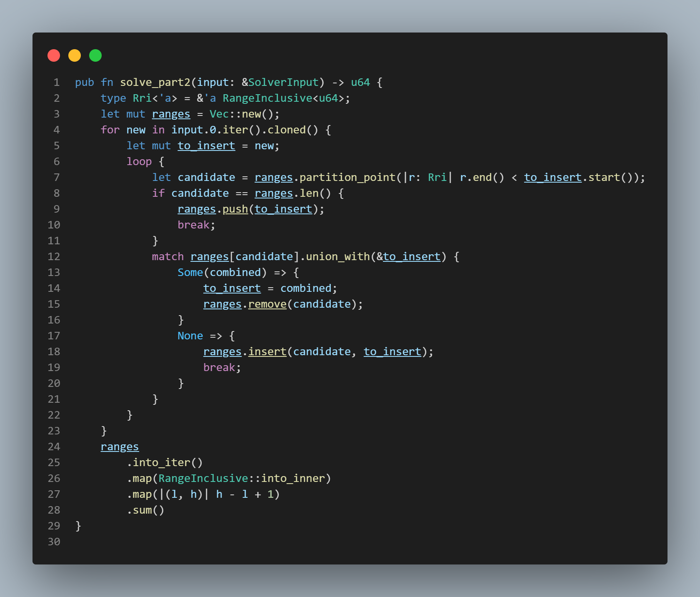Screen dimensions: 700x597
Task: Click the '.sum()' call
Action: (x=145, y=510)
